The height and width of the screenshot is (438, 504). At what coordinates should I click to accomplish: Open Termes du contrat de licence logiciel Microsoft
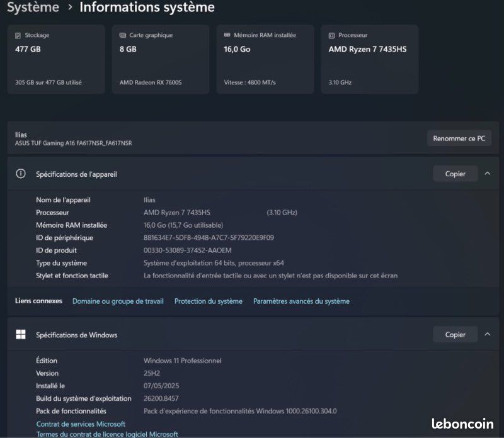(107, 434)
